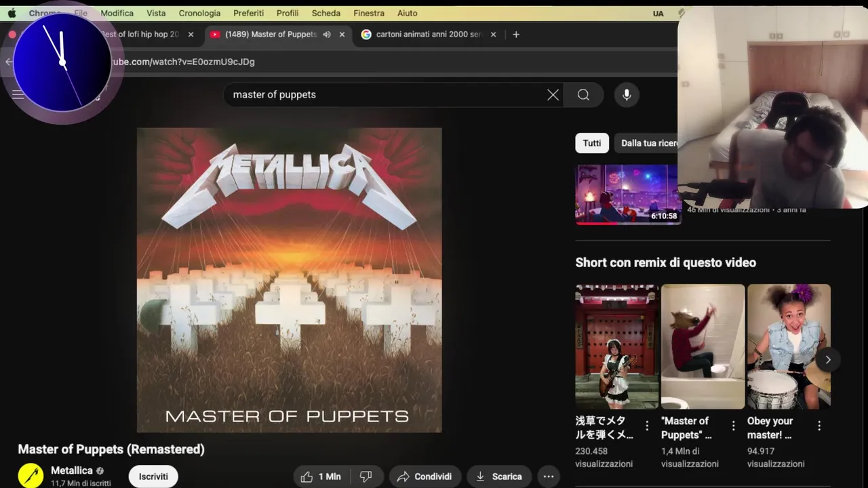Open the "Master of Puppets" ... short title
Screen dimensions: 868x488
686,428
